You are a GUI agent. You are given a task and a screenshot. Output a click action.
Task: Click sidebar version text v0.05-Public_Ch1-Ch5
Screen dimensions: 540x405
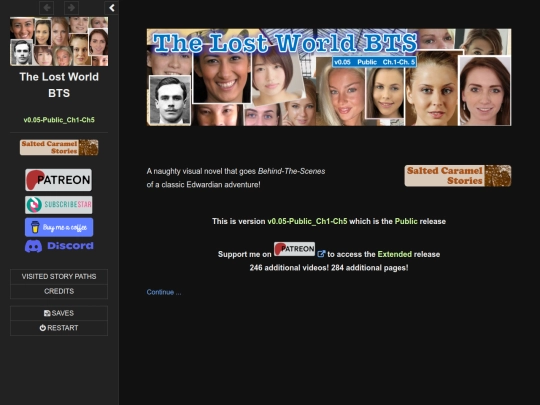pos(59,120)
